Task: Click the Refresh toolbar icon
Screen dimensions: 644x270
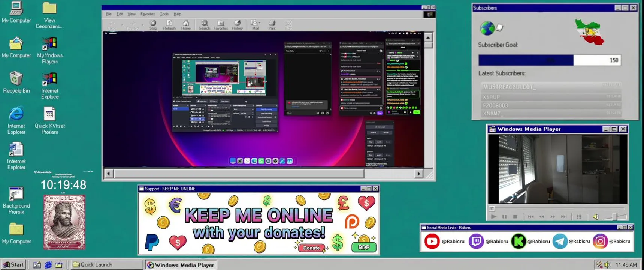Action: click(169, 25)
